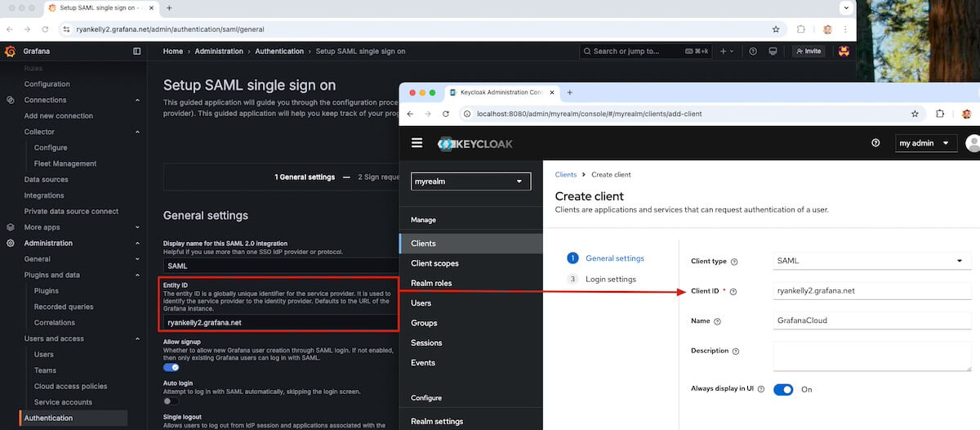
Task: Open Grafana user avatar in top bar
Action: (x=844, y=51)
